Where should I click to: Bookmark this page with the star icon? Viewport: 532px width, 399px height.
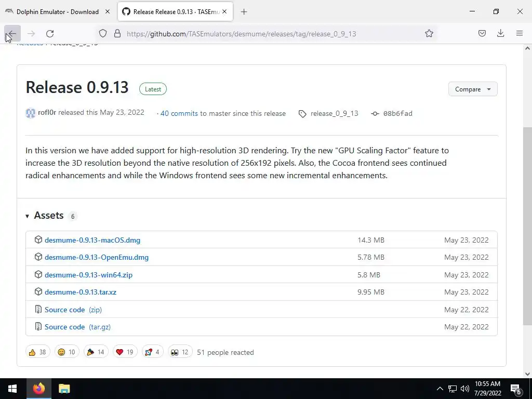click(x=429, y=33)
